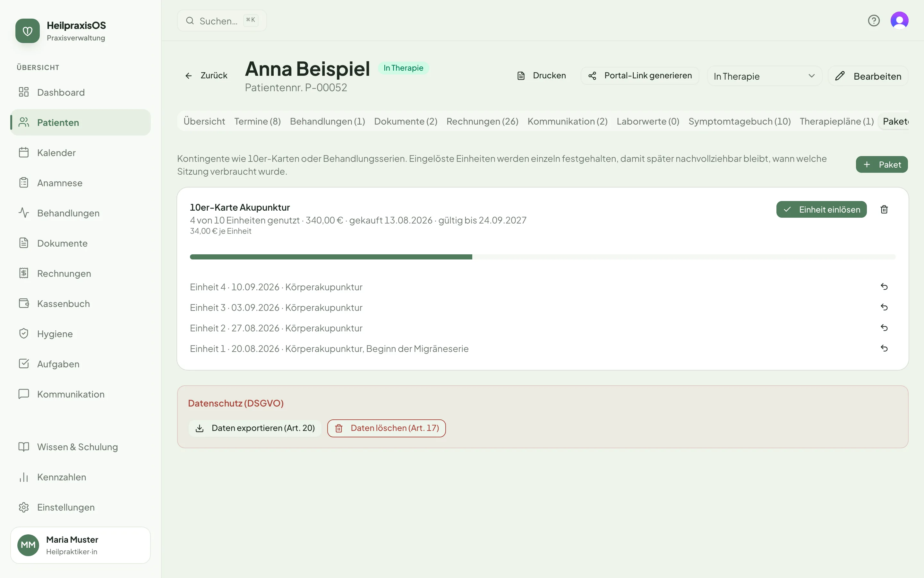The image size is (924, 578).
Task: Open the Maria Muster user card
Action: tap(81, 545)
